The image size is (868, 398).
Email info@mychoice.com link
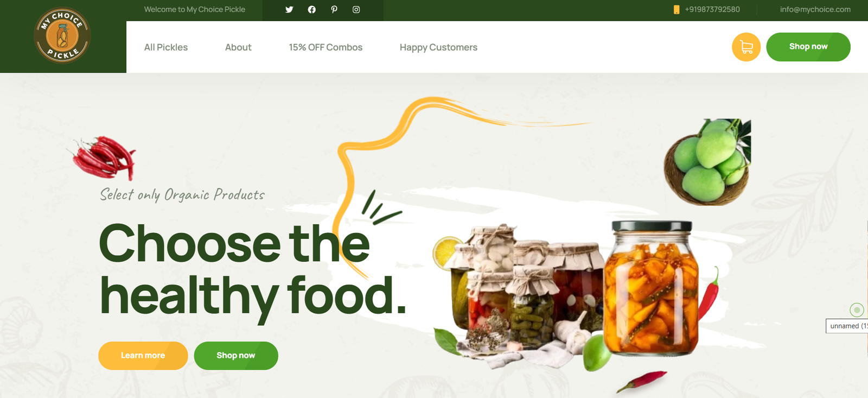[815, 10]
